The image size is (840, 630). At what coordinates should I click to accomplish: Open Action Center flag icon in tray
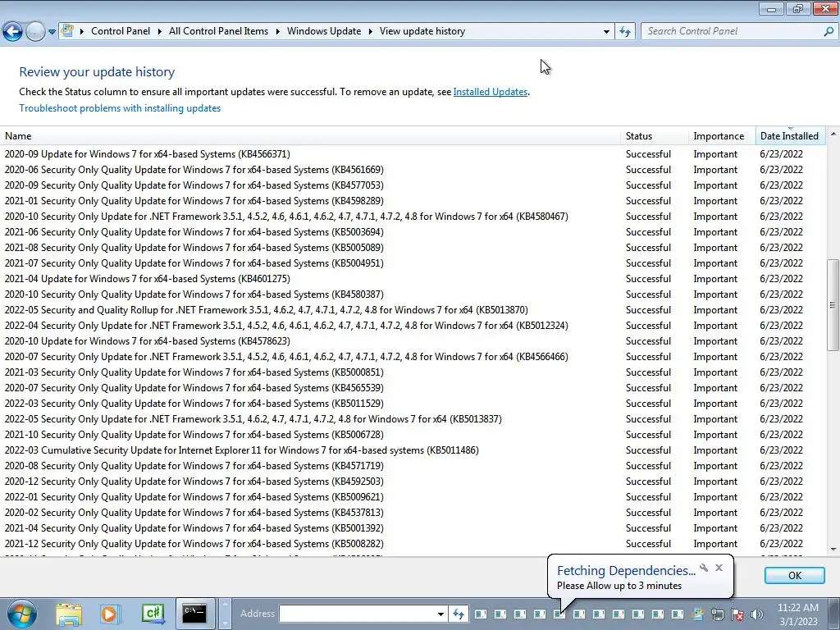click(x=737, y=614)
